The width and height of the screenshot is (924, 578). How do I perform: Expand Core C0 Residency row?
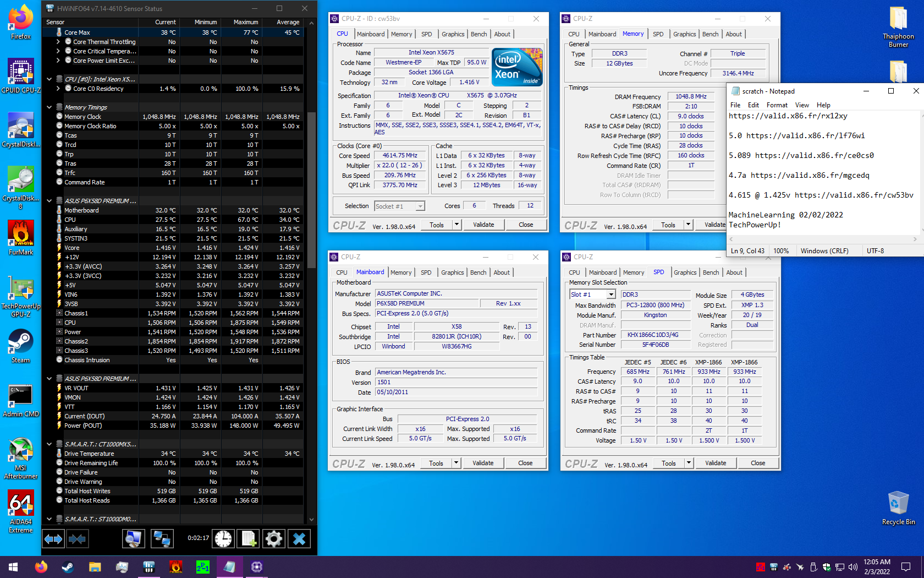[58, 89]
